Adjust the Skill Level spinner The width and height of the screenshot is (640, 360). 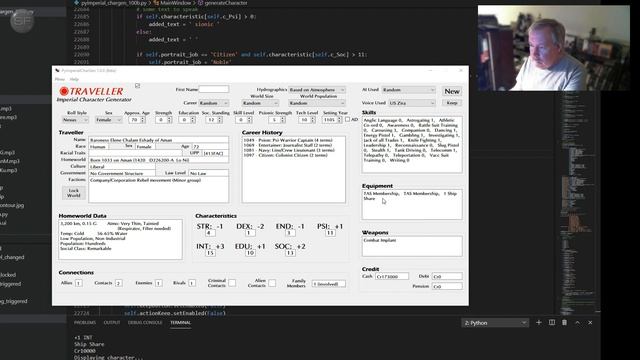click(244, 120)
